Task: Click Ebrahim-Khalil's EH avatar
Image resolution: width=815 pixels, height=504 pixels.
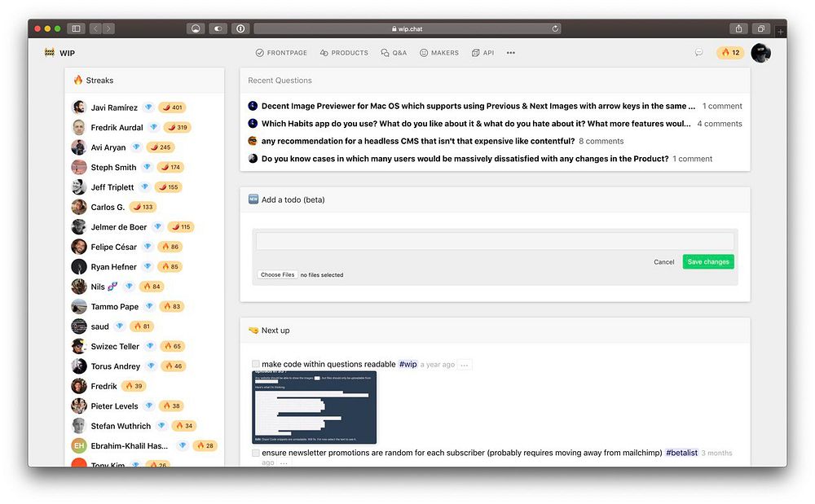Action: click(x=79, y=445)
